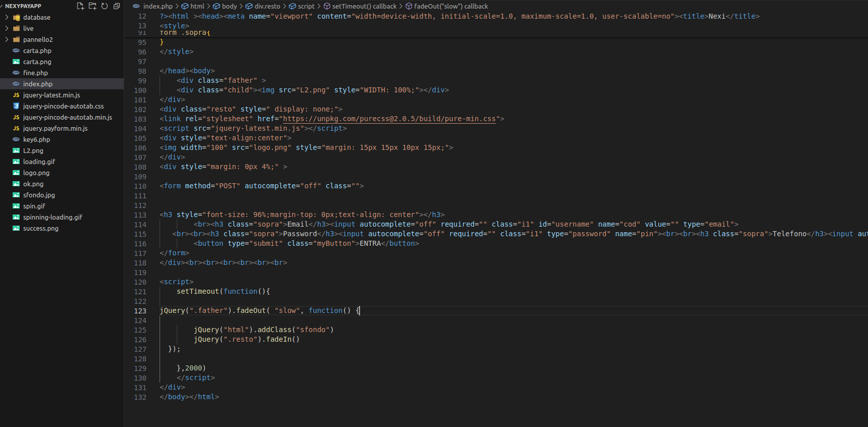Image resolution: width=868 pixels, height=427 pixels.
Task: Click the 'Nexi' title text in code
Action: pos(717,16)
